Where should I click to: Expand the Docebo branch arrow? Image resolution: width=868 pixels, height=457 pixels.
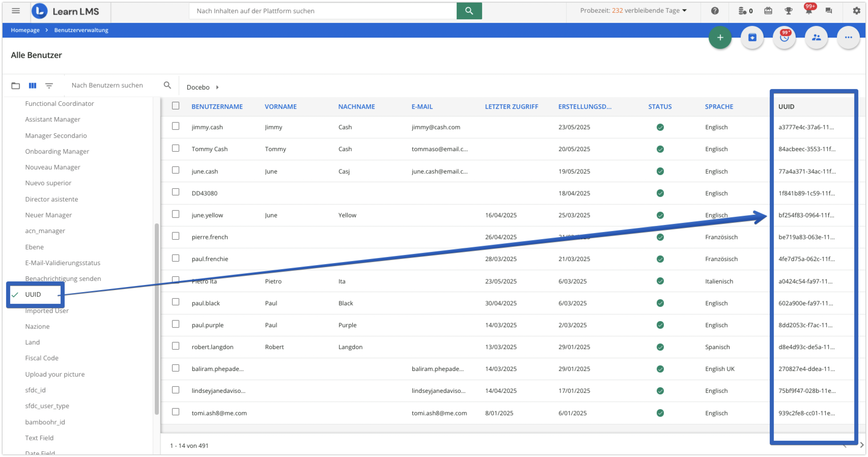[x=217, y=87]
